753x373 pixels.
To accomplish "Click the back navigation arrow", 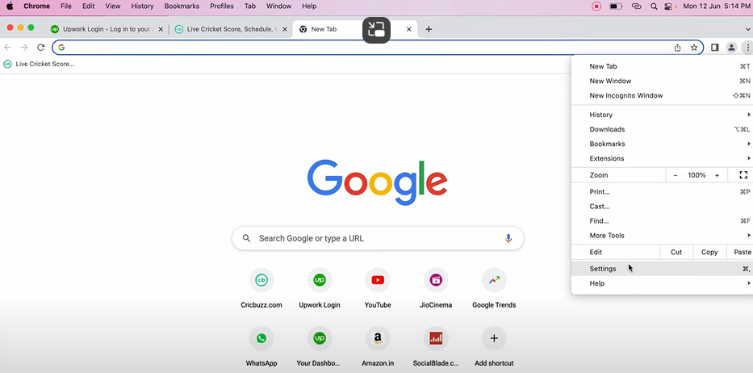I will [x=8, y=48].
